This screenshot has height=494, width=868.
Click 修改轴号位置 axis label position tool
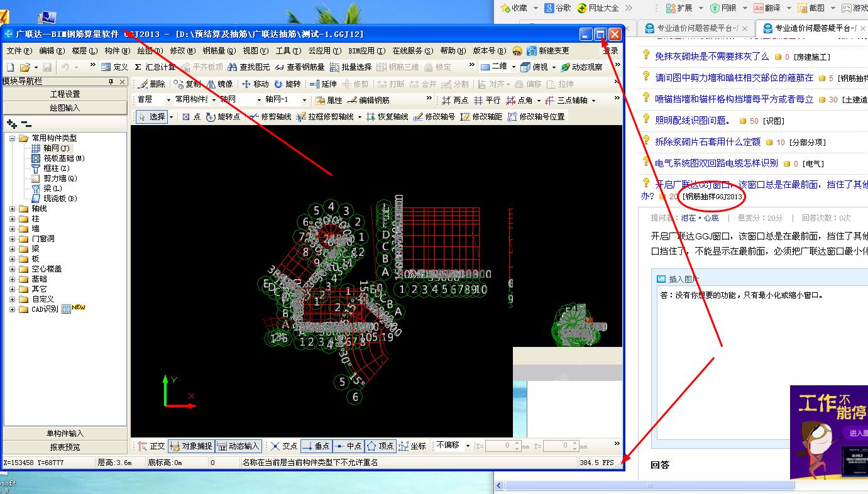pyautogui.click(x=536, y=116)
